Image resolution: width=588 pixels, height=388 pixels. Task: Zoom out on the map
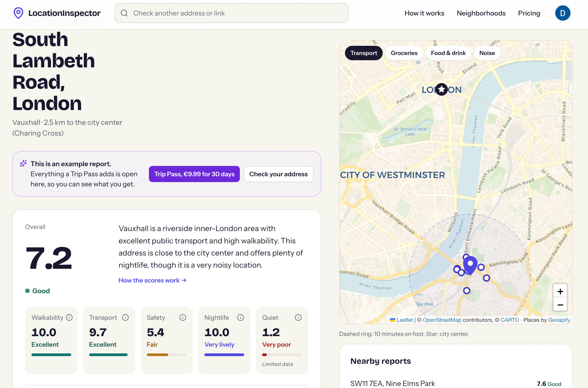tap(560, 305)
